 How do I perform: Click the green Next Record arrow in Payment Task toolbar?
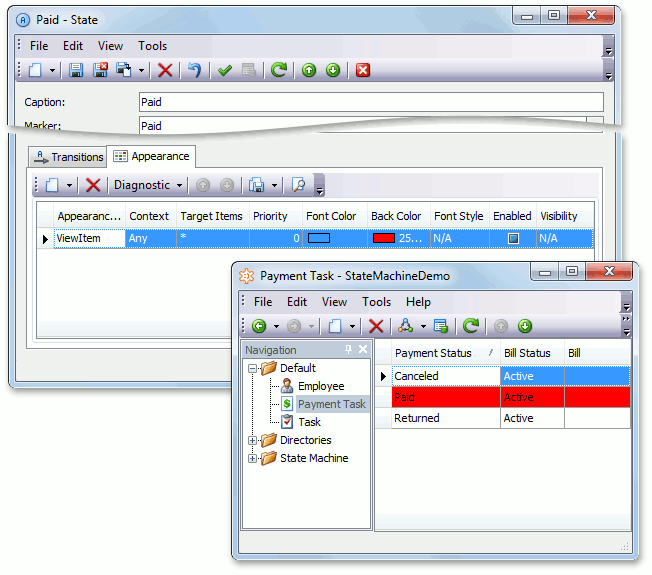click(525, 326)
